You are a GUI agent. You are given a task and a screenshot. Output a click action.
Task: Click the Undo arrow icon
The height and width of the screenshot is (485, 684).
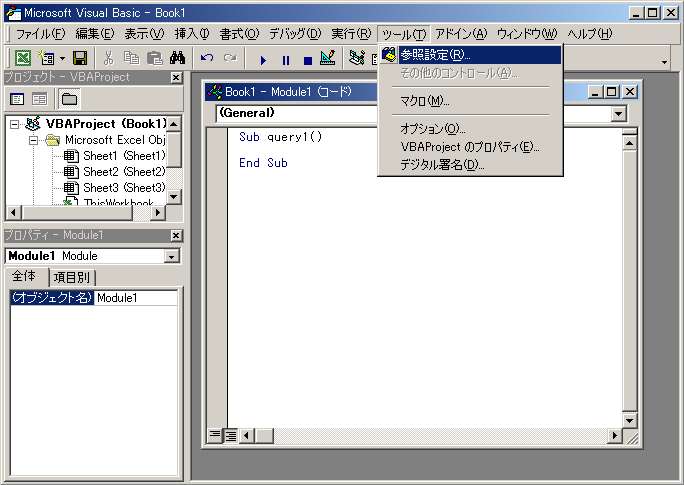tap(207, 58)
